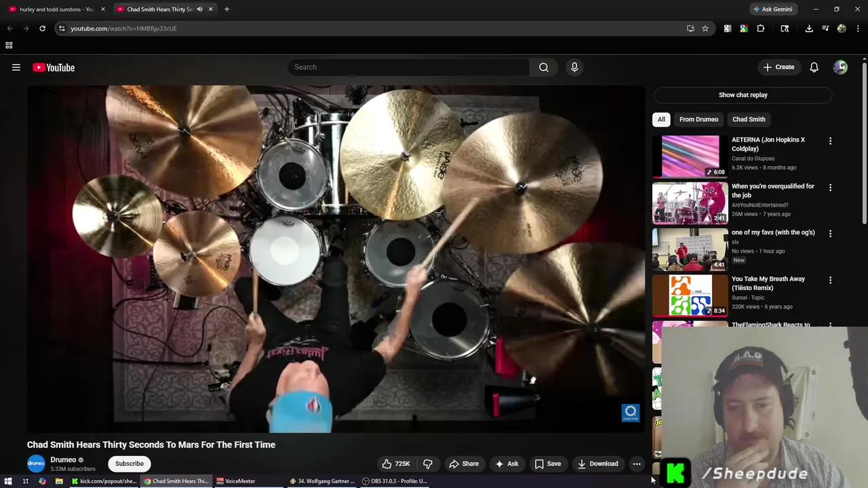Open the overqualified job video thumbnail
This screenshot has width=868, height=488.
[690, 203]
